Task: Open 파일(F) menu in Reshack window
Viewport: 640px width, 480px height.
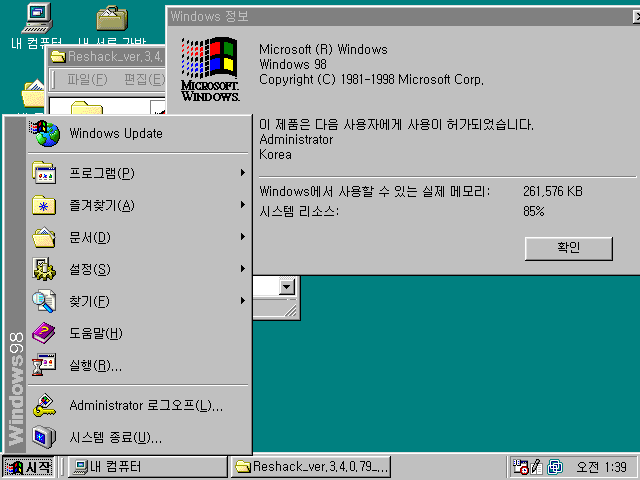Action: pyautogui.click(x=87, y=79)
